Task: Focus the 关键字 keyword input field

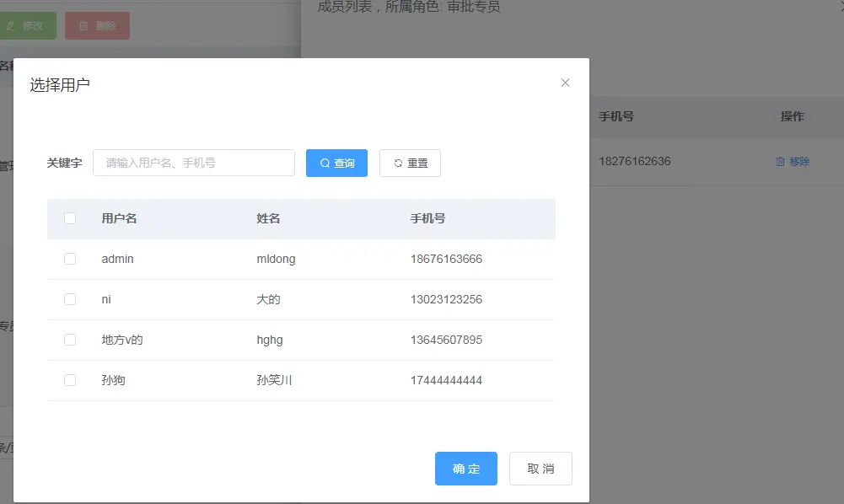Action: pyautogui.click(x=194, y=163)
